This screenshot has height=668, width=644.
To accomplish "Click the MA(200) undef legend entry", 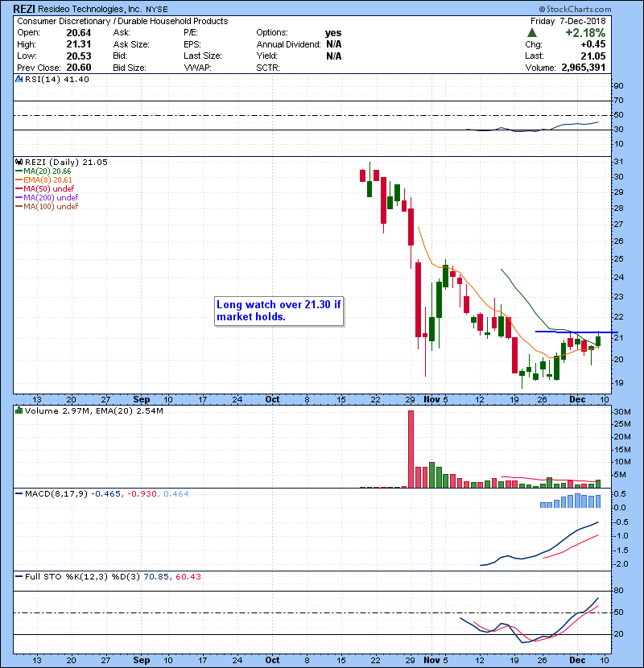I will [x=47, y=198].
